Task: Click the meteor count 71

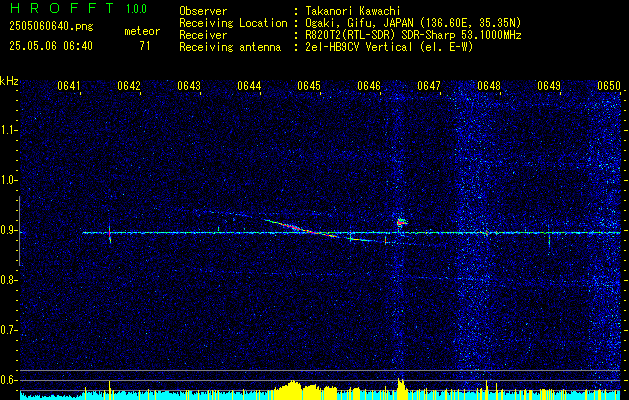Action: [x=145, y=46]
